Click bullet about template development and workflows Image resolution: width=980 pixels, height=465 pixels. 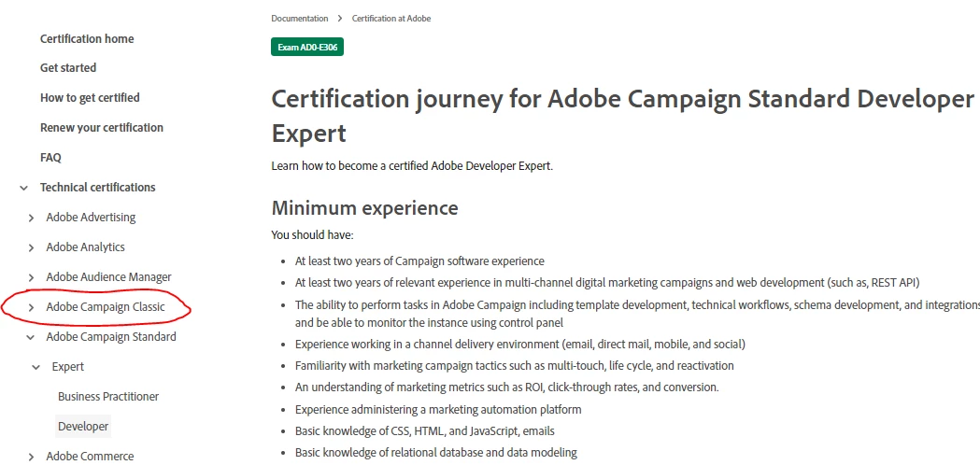click(637, 314)
